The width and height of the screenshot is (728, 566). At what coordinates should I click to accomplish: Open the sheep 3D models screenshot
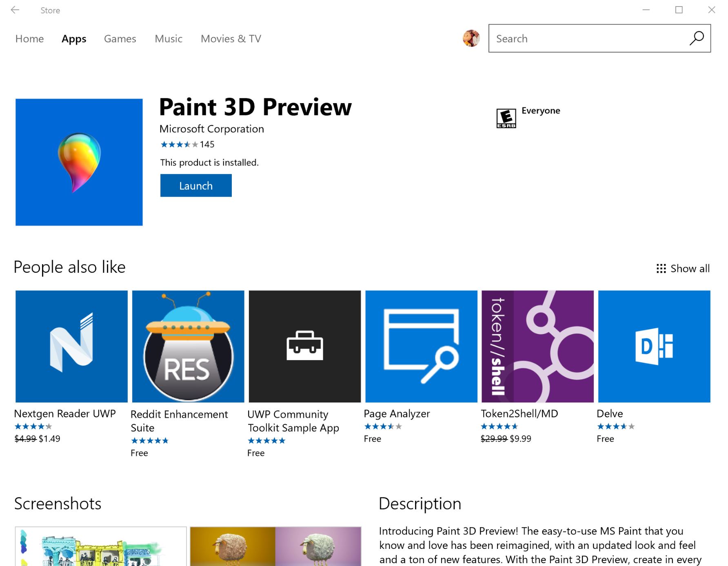(275, 546)
